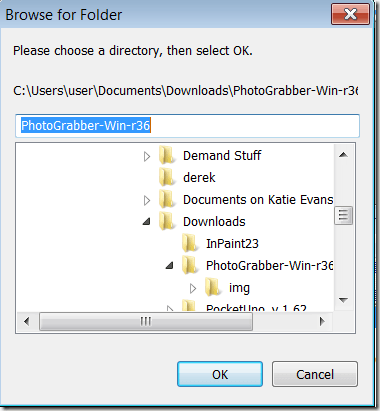
Task: Confirm selection with the OK button
Action: 220,374
